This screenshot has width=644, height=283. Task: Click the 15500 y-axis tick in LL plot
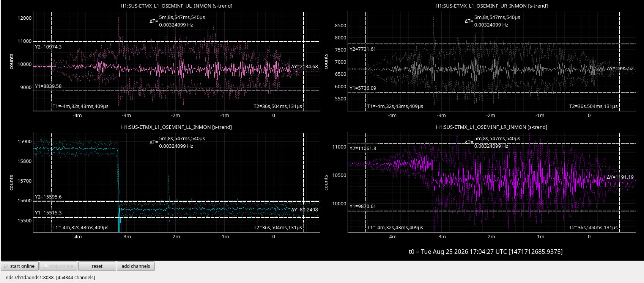(25, 220)
